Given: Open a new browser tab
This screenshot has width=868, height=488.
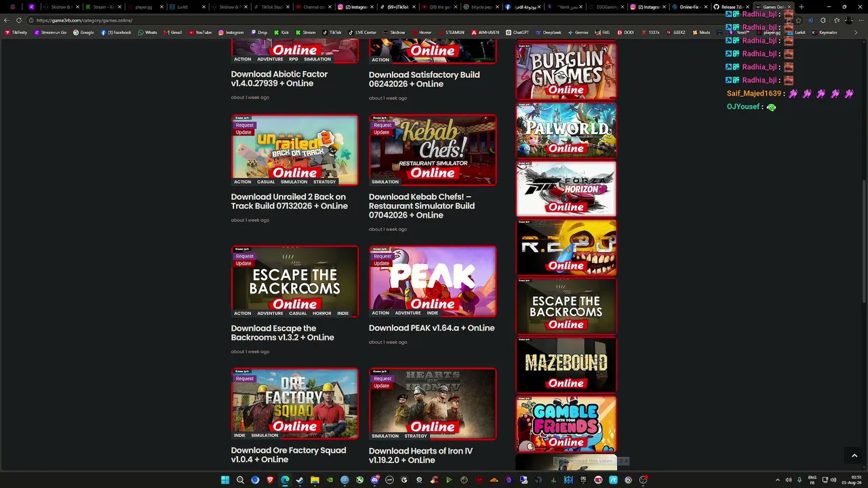Looking at the screenshot, I should (x=801, y=7).
